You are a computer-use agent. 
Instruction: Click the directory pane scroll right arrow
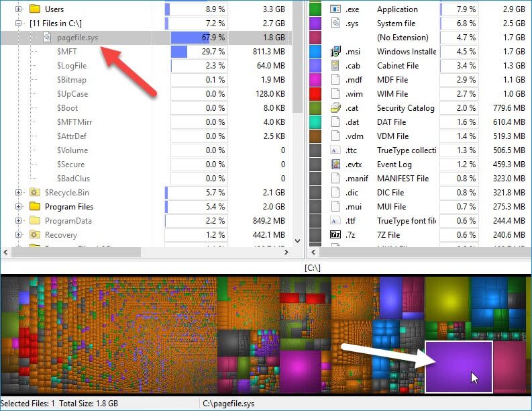pos(286,252)
